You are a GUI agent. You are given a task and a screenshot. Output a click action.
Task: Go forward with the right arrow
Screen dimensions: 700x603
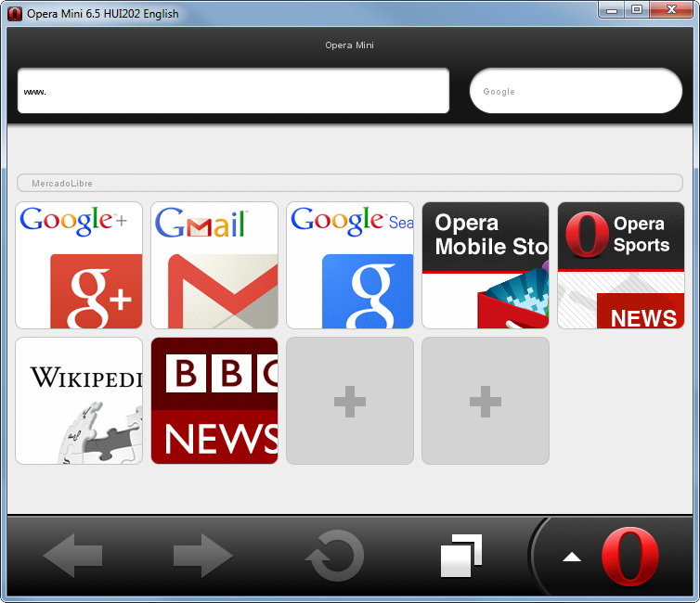coord(203,556)
